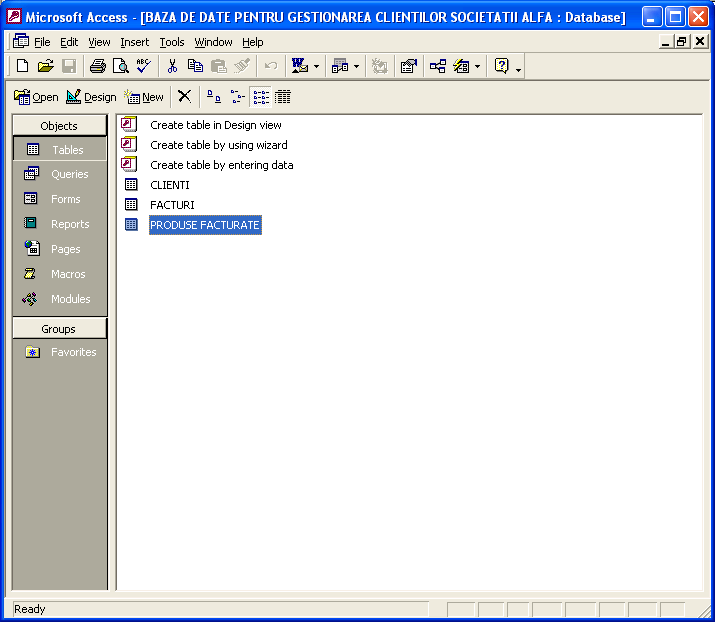Open the New Object dropdown arrow

[x=477, y=67]
